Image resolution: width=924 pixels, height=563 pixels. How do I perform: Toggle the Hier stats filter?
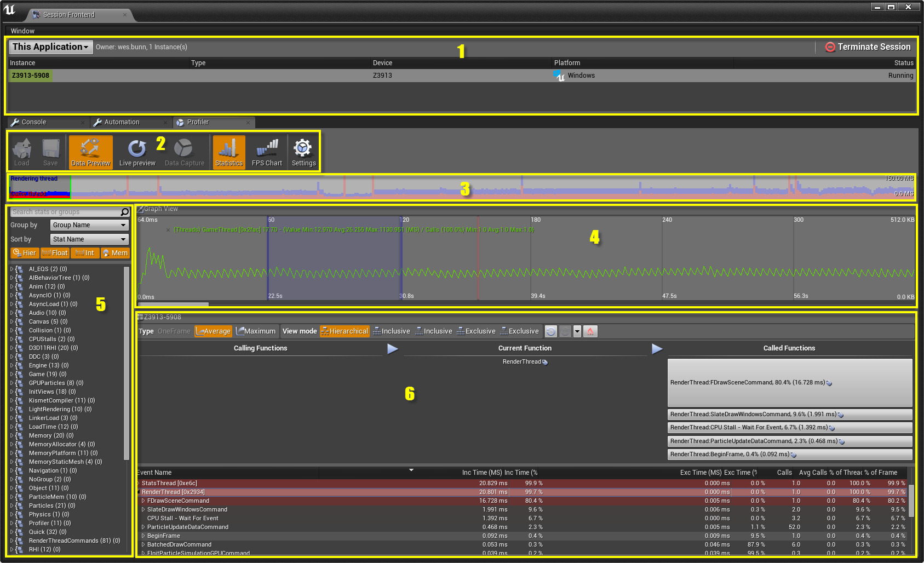point(25,253)
